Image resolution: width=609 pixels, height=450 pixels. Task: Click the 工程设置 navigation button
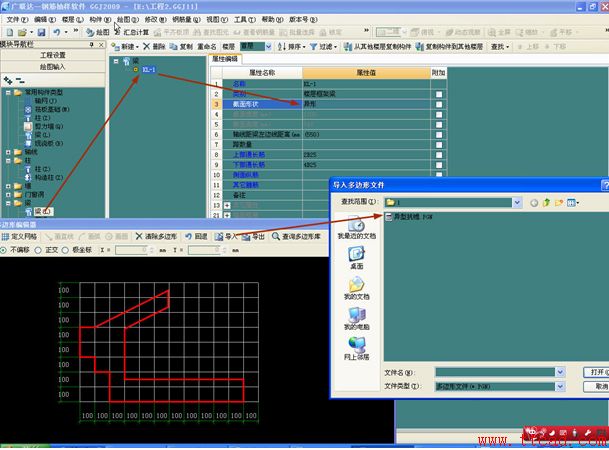tap(53, 55)
